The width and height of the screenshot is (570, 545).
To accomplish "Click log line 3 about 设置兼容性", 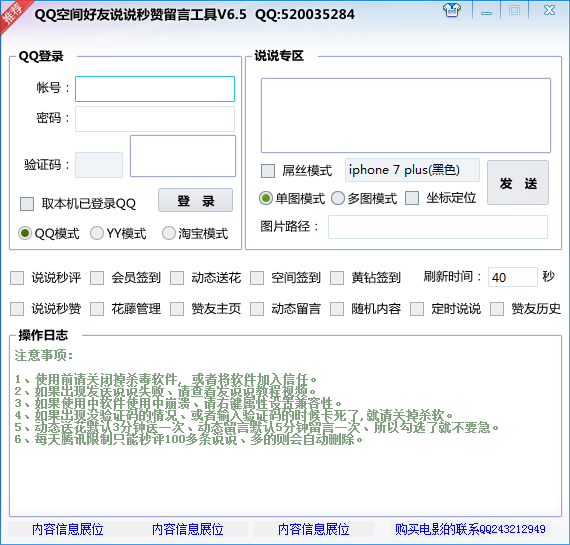I will click(178, 403).
